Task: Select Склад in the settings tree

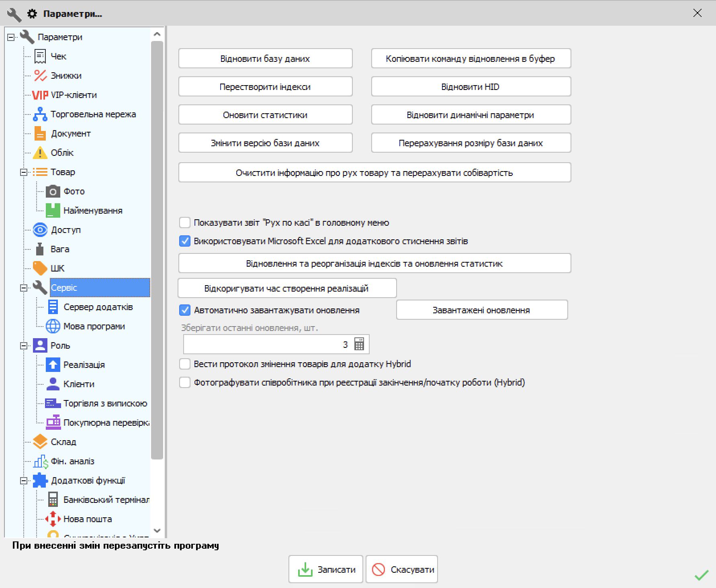Action: (63, 442)
